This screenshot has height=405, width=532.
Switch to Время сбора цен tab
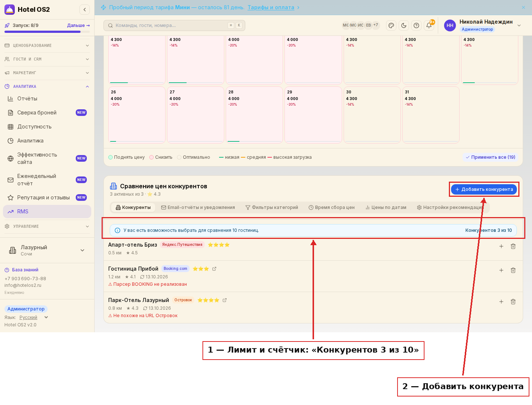click(332, 207)
